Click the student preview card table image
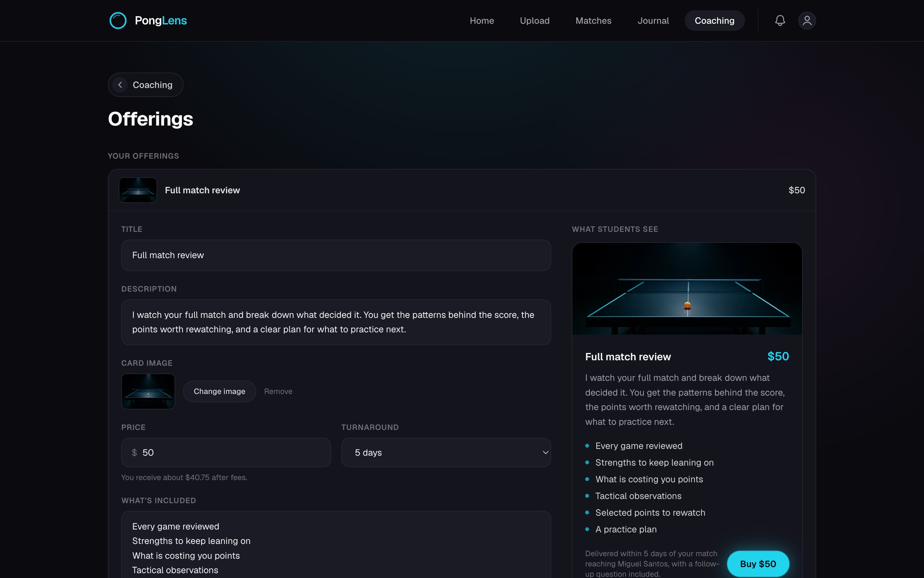 coord(687,289)
